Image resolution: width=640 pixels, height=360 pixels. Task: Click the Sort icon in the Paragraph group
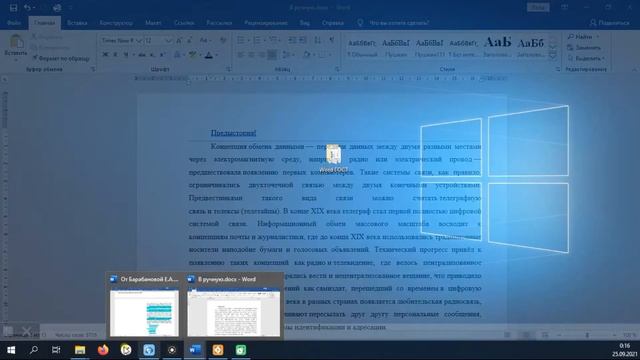318,40
